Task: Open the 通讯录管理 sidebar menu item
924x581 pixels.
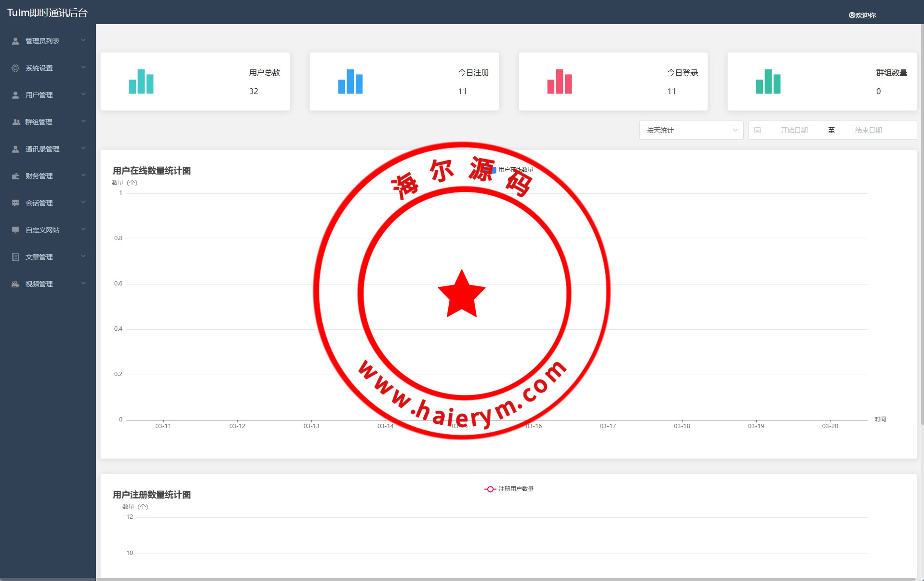Action: (x=42, y=149)
